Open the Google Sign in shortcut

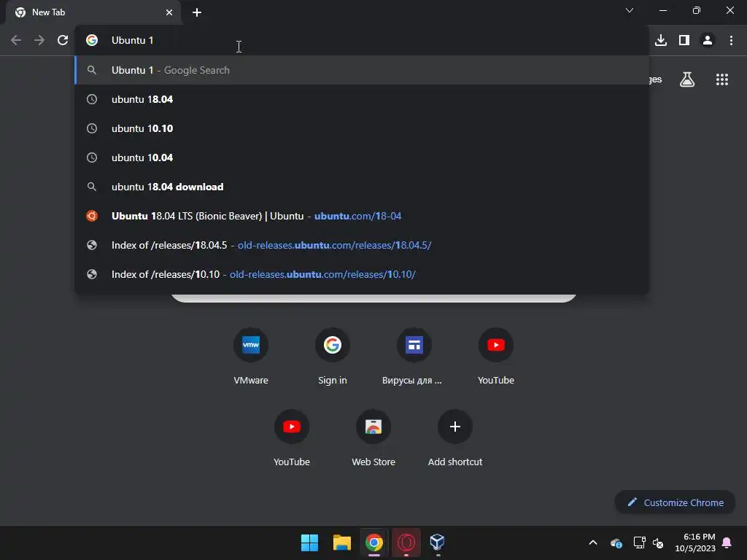[x=333, y=356]
